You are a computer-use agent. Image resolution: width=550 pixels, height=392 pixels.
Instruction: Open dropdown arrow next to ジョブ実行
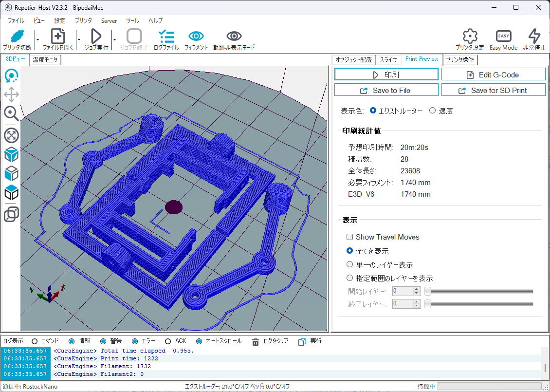pos(114,39)
